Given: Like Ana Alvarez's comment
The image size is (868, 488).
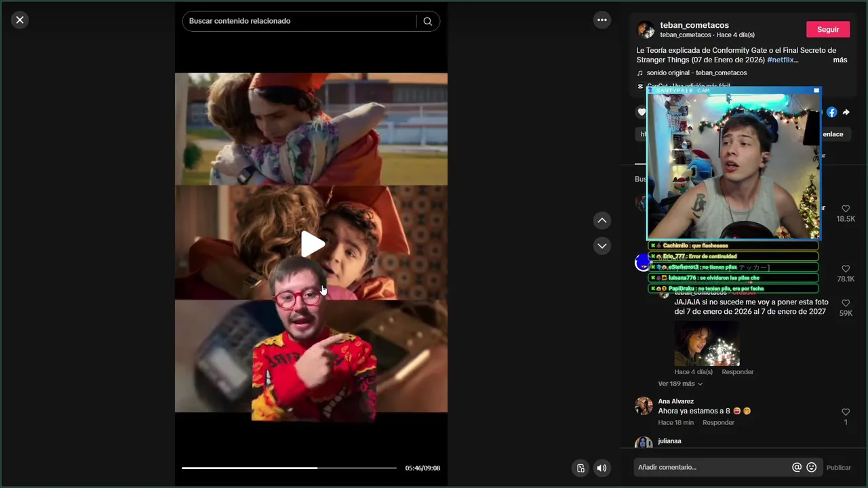Looking at the screenshot, I should click(846, 412).
